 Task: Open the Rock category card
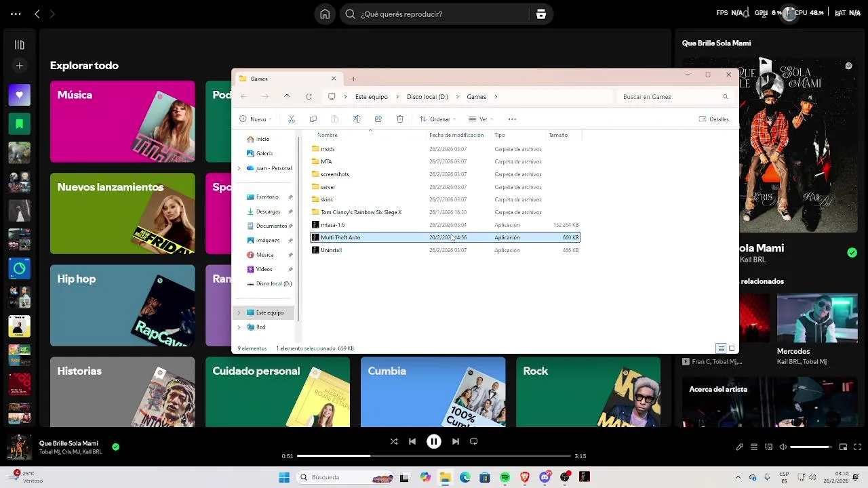click(588, 392)
